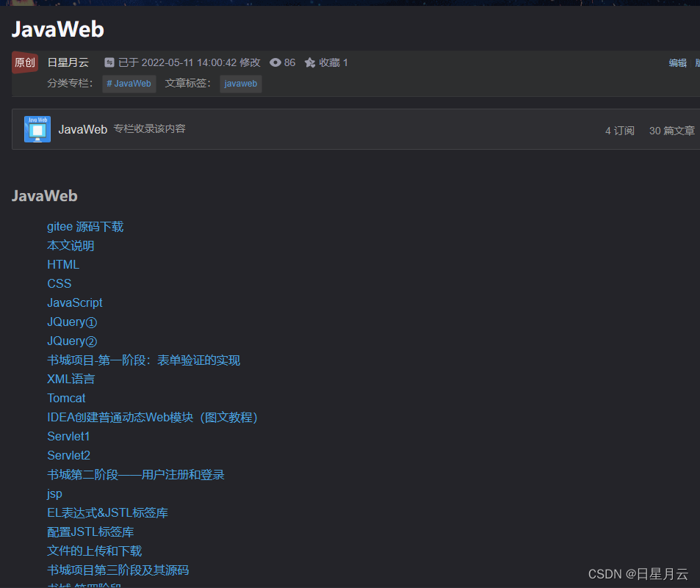The width and height of the screenshot is (700, 588).
Task: Open the JavaWeb column title link
Action: coord(83,129)
